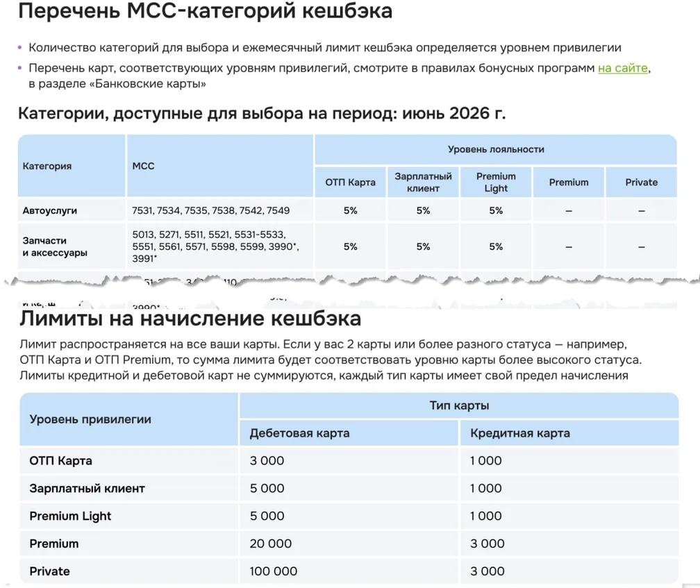Click the '20 000' debit limit value
Viewport: 700px width, 588px height.
271,544
